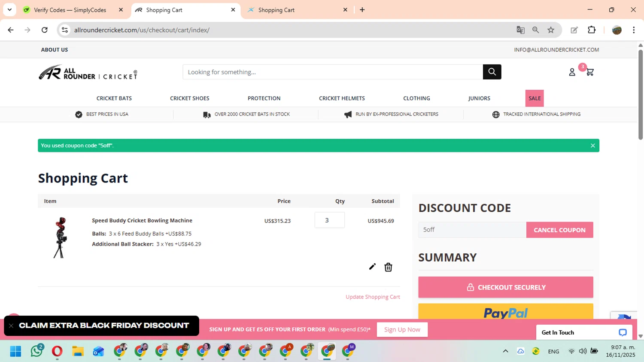Open WhatsApp from the taskbar
This screenshot has height=362, width=644.
(x=36, y=351)
